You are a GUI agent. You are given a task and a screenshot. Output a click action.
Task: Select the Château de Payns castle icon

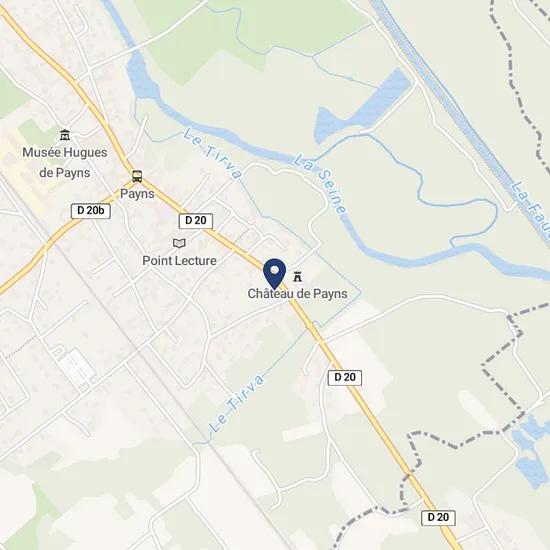(x=298, y=276)
